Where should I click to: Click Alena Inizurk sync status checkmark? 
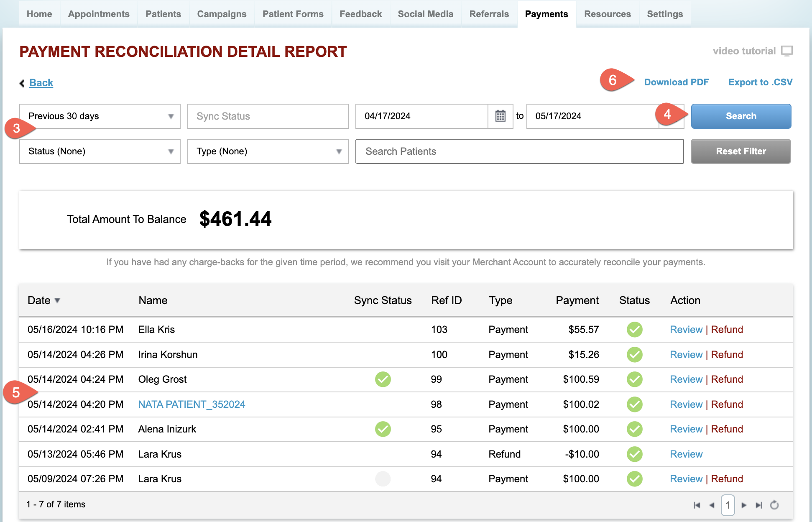pos(383,429)
